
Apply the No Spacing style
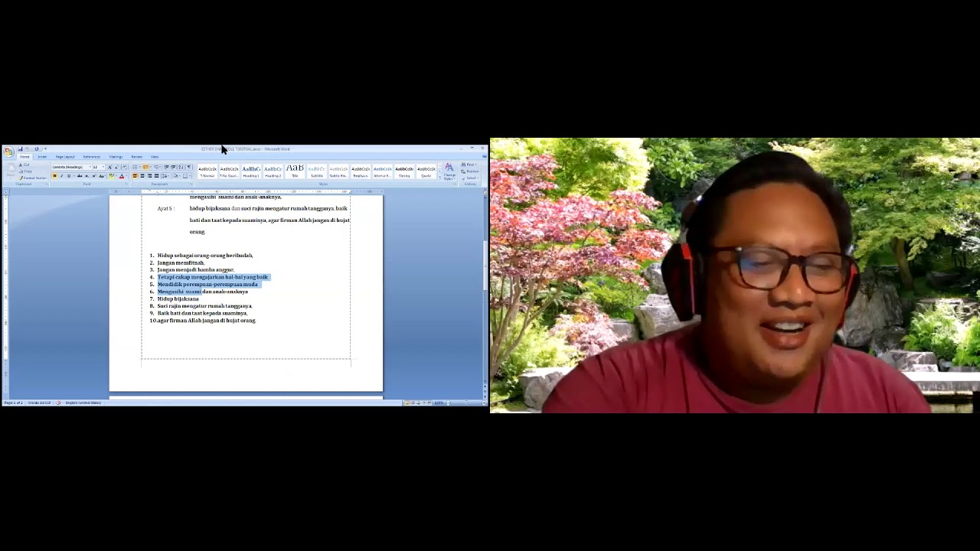point(229,172)
